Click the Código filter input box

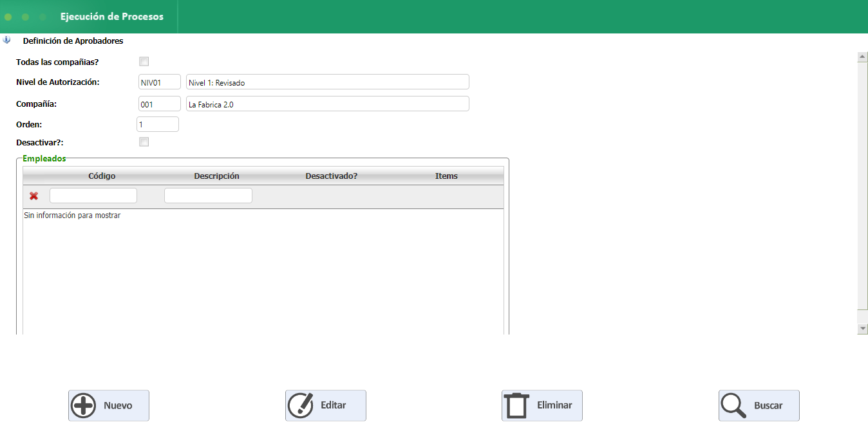point(93,196)
